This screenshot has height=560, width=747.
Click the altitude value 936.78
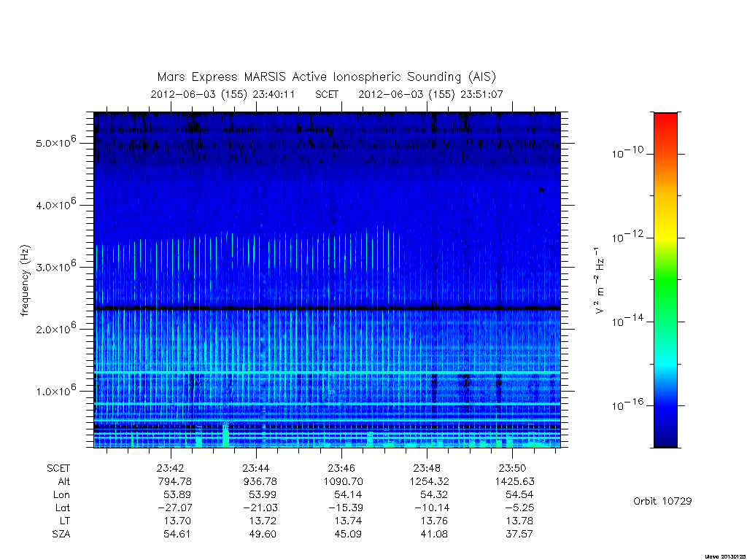260,481
